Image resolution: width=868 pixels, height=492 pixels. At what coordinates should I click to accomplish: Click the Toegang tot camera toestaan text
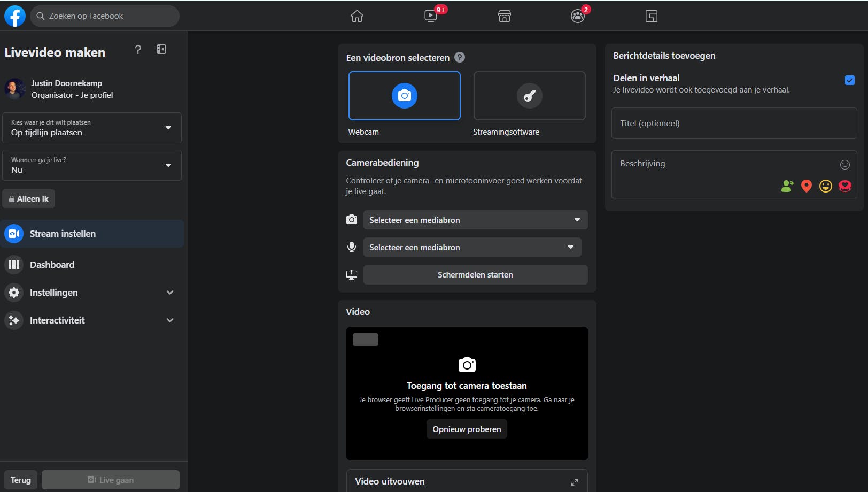point(467,386)
